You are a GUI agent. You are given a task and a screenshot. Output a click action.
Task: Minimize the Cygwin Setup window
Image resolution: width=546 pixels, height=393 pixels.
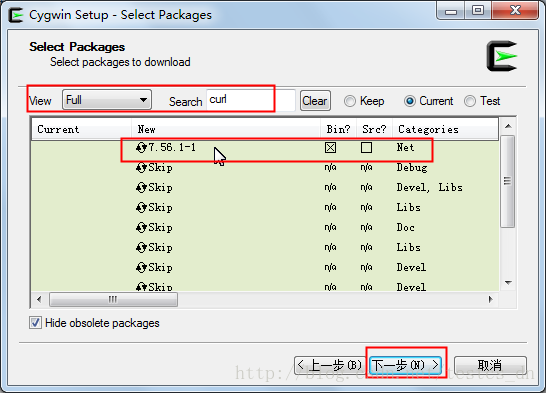(x=451, y=11)
